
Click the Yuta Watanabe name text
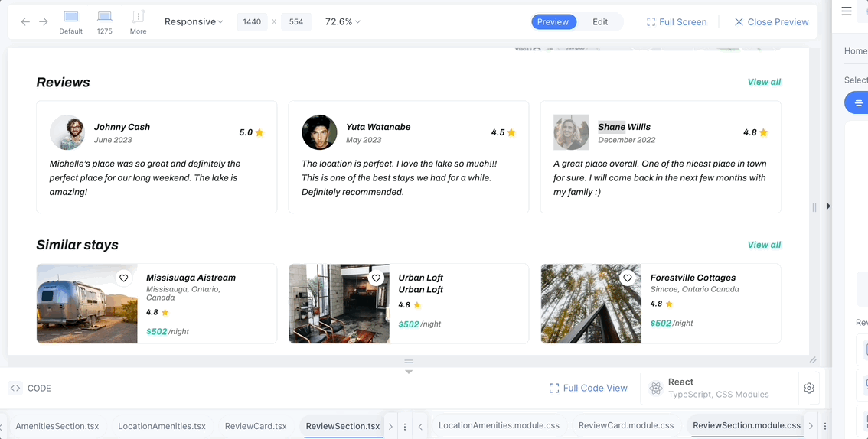378,127
